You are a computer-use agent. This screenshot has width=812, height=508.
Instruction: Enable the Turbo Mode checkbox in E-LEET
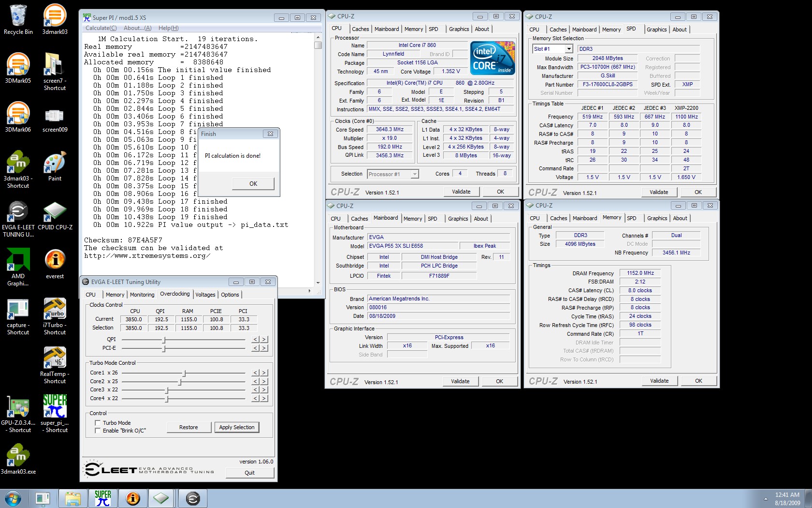98,423
